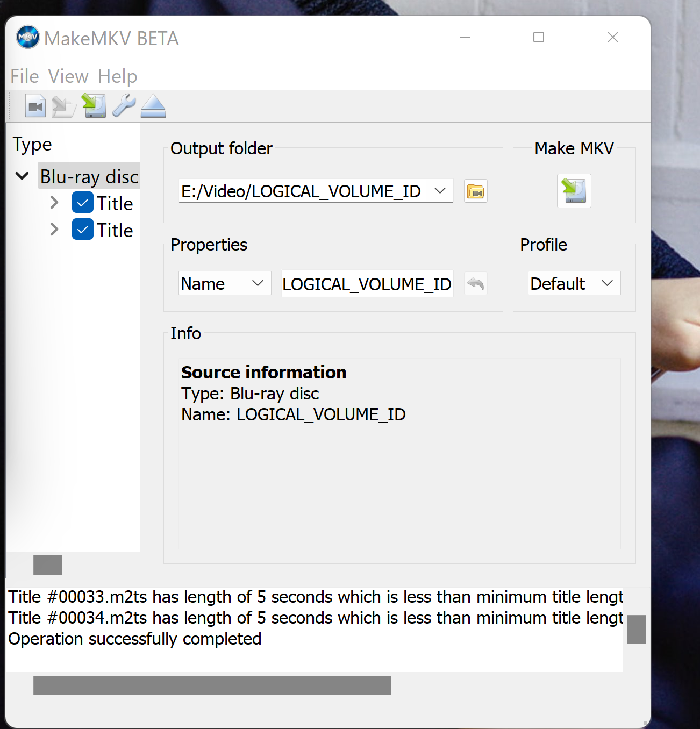Open the File menu

(x=25, y=76)
